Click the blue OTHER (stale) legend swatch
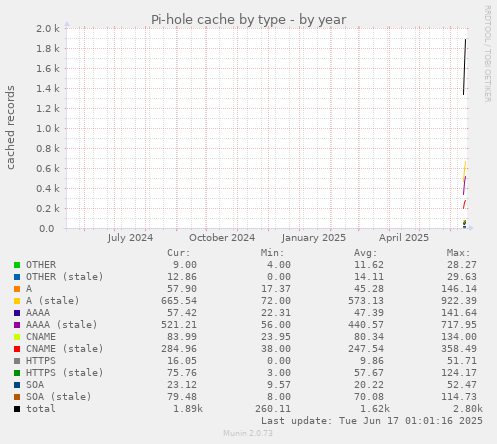The height and width of the screenshot is (444, 497). click(x=17, y=277)
